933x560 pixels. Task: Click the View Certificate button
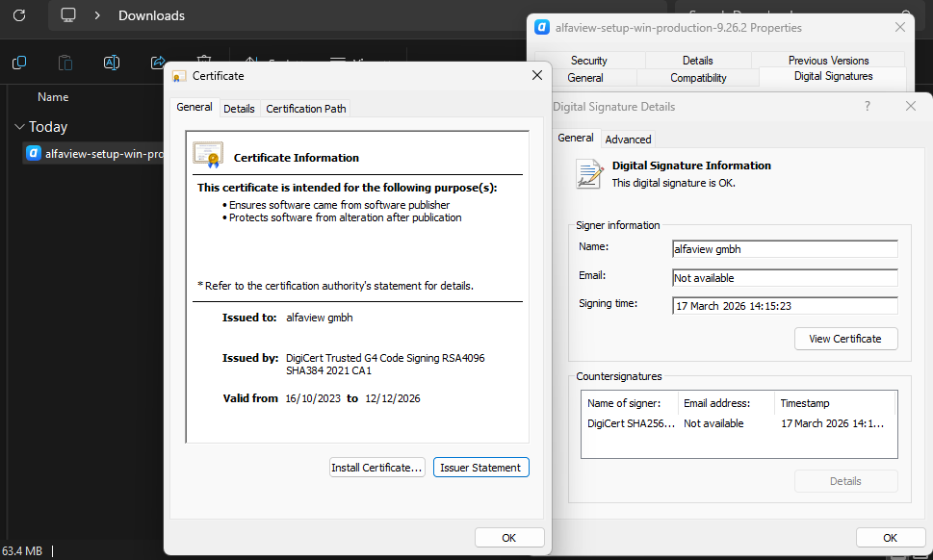coord(845,339)
